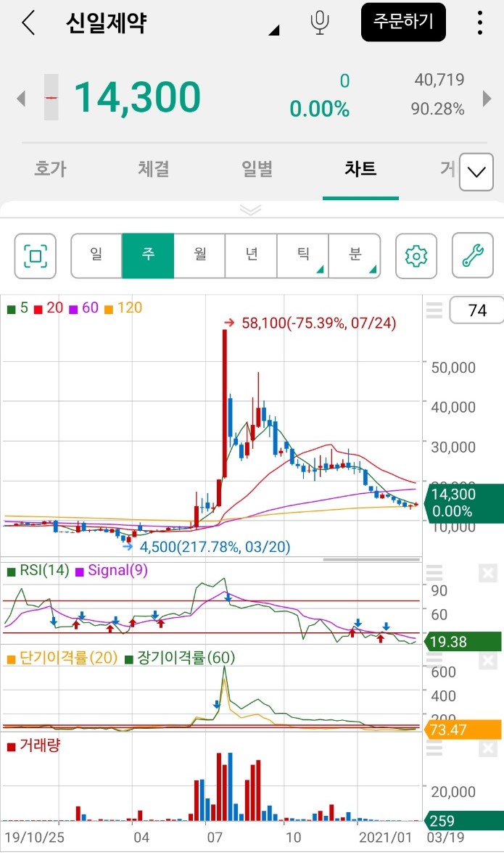Close the 이격률 indicator panel
Screen dimensions: 504x855
coord(487,661)
